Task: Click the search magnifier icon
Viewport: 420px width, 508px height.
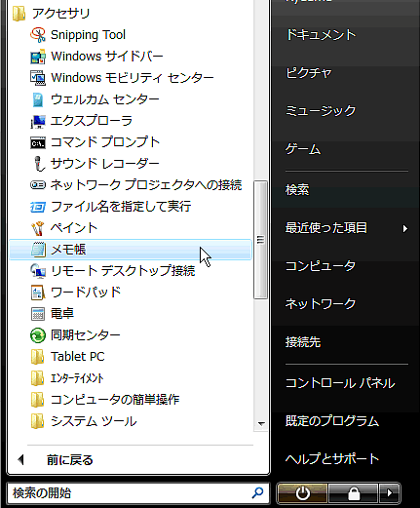Action: tap(257, 492)
